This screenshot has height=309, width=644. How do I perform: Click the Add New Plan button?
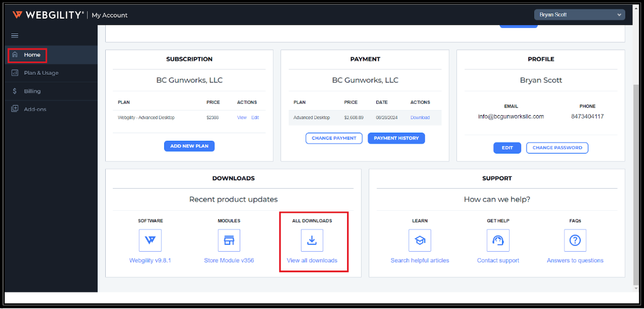coord(189,146)
